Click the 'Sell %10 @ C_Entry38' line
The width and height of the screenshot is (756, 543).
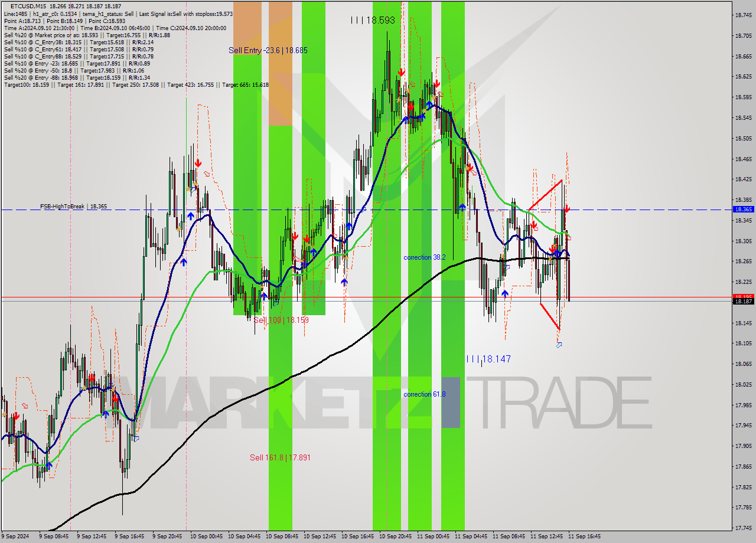[x=79, y=42]
